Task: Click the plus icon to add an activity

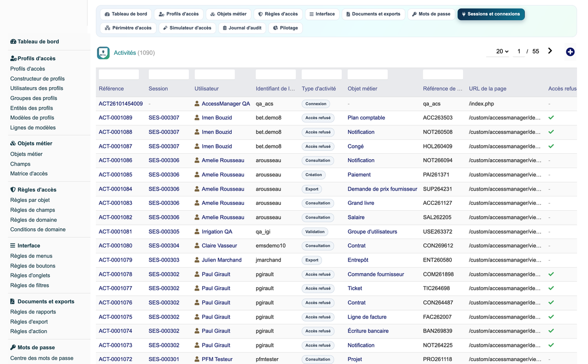Action: (x=570, y=52)
